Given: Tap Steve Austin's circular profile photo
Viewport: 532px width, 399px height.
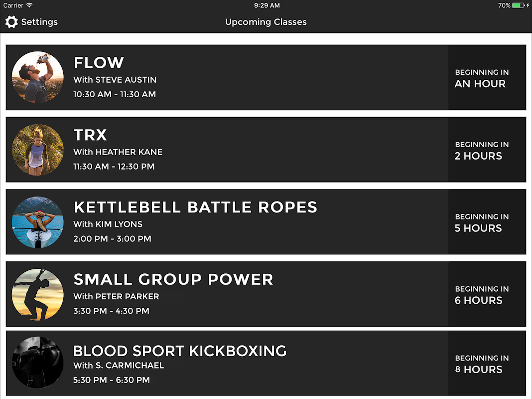Looking at the screenshot, I should point(38,77).
